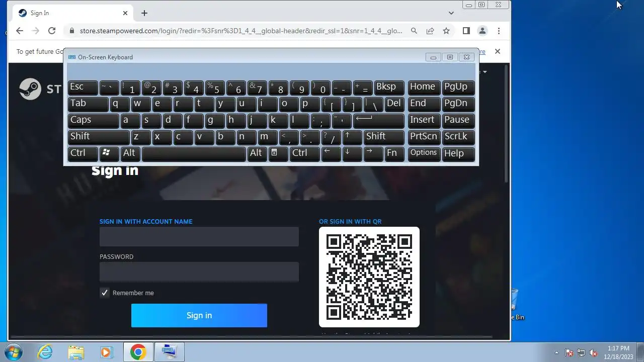Click the menu key on keyboard
Viewport: 644px width, 362px height.
[278, 153]
